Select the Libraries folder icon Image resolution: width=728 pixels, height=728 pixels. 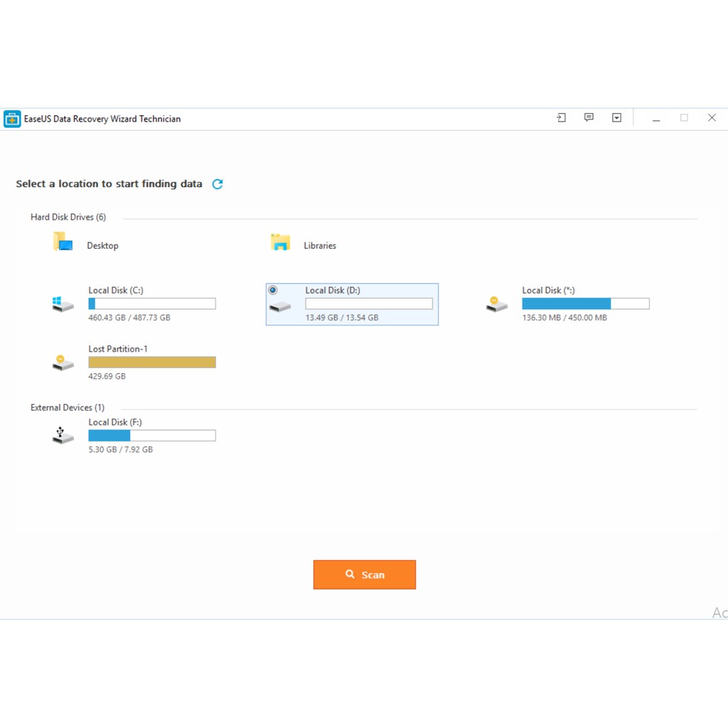point(281,242)
